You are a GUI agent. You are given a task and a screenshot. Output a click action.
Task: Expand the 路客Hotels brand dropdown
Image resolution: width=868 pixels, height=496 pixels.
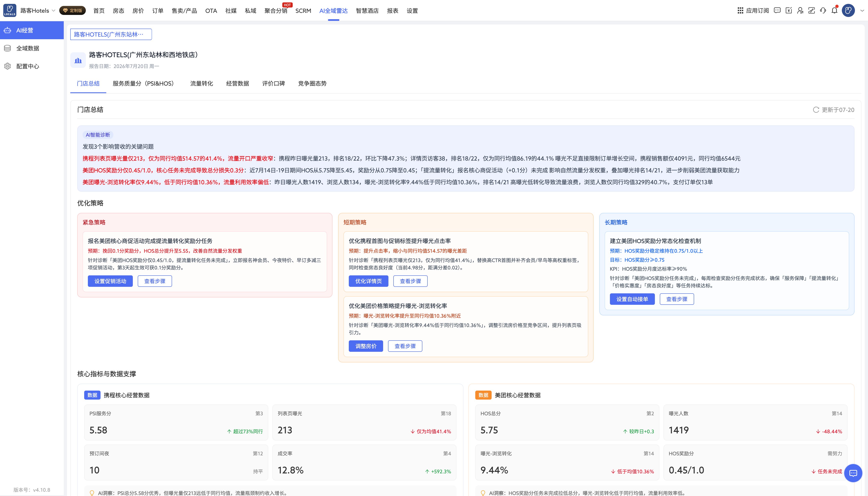point(38,11)
